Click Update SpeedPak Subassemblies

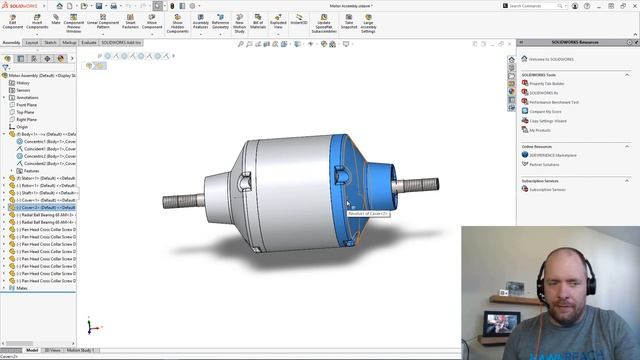[x=324, y=23]
